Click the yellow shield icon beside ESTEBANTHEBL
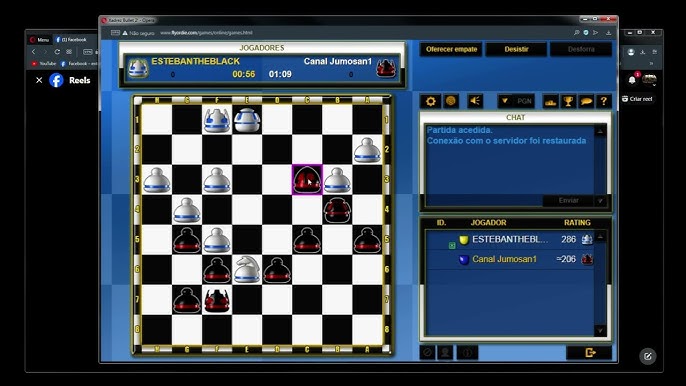This screenshot has width=686, height=386. tap(463, 240)
